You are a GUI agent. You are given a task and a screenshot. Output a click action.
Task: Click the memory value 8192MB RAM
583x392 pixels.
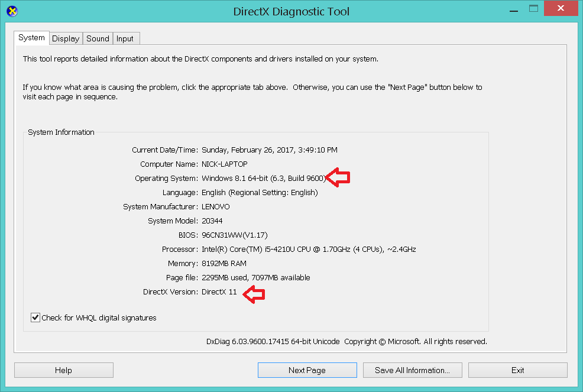point(224,263)
